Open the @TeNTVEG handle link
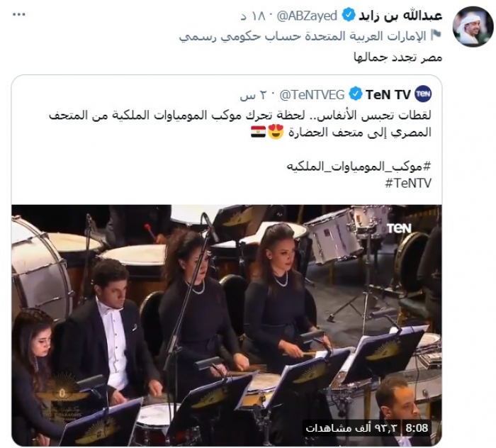The image size is (496, 448). coord(312,94)
